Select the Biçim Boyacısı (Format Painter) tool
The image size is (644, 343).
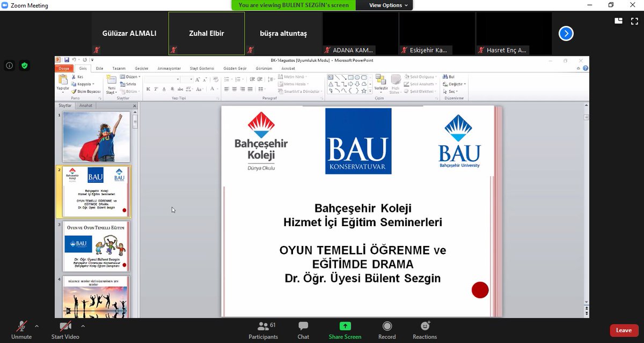point(74,92)
